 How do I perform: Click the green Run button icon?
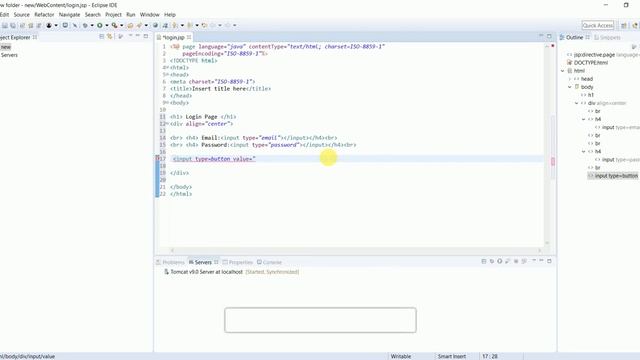[99, 25]
